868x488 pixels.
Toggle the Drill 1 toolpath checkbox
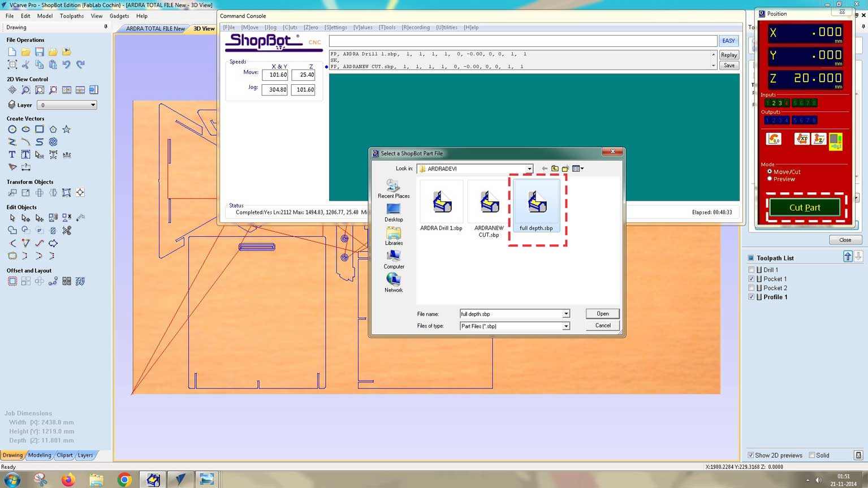(752, 270)
